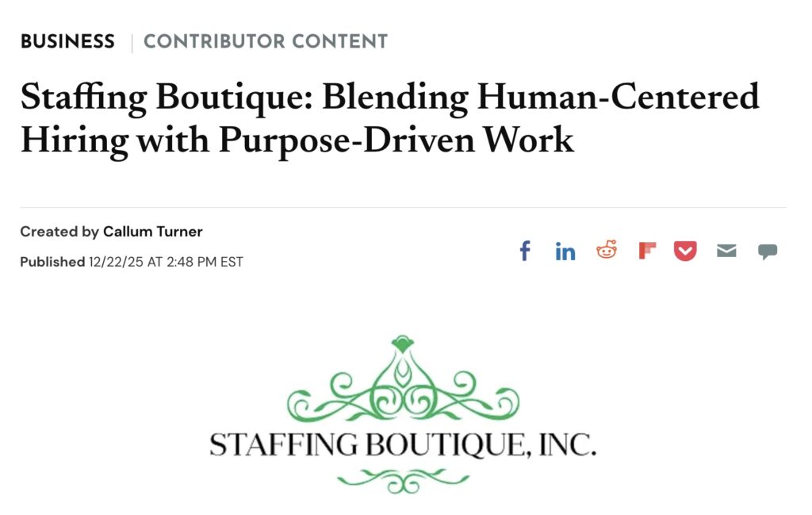The width and height of the screenshot is (812, 515).
Task: Share the article on LinkedIn
Action: pos(565,252)
